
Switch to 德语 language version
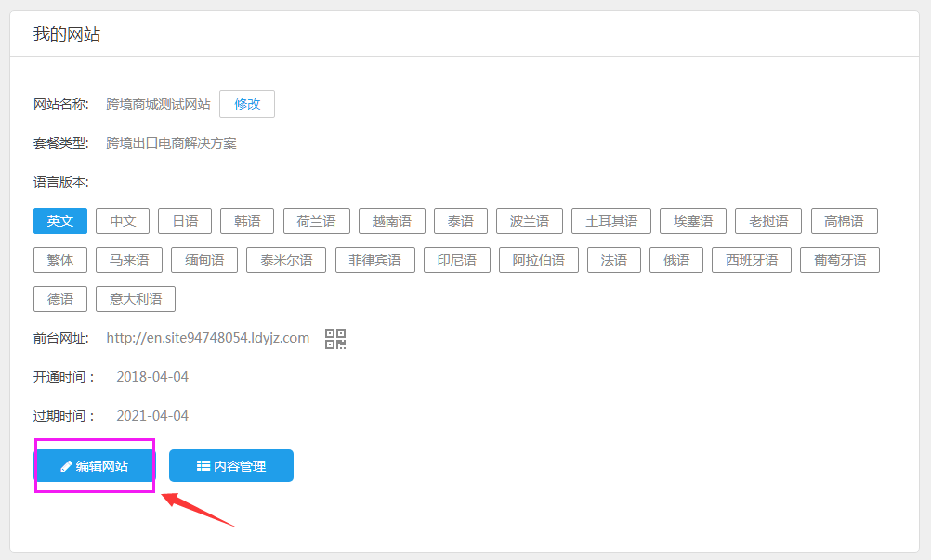click(60, 299)
